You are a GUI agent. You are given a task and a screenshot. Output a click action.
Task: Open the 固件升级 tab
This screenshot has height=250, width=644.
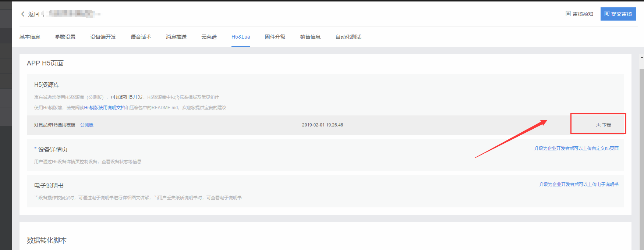pyautogui.click(x=275, y=37)
